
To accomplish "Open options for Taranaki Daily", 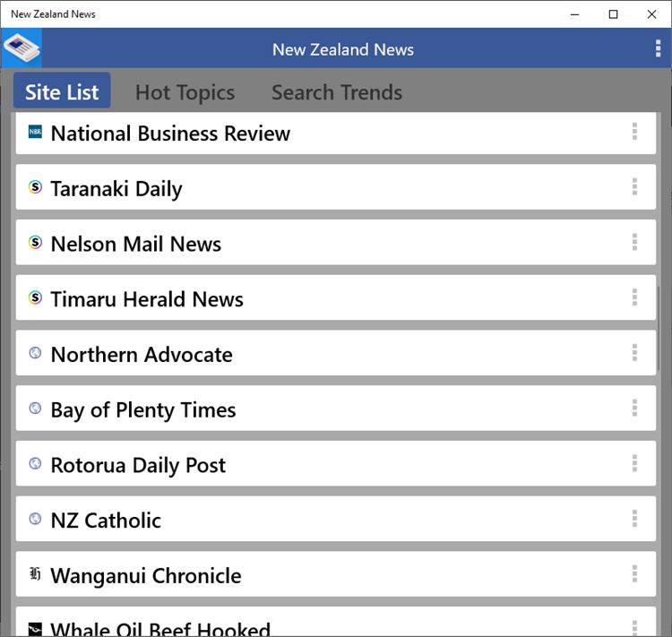I will click(634, 187).
